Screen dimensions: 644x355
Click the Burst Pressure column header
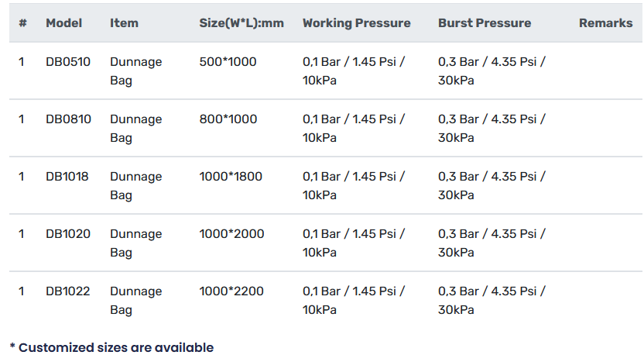pyautogui.click(x=485, y=23)
